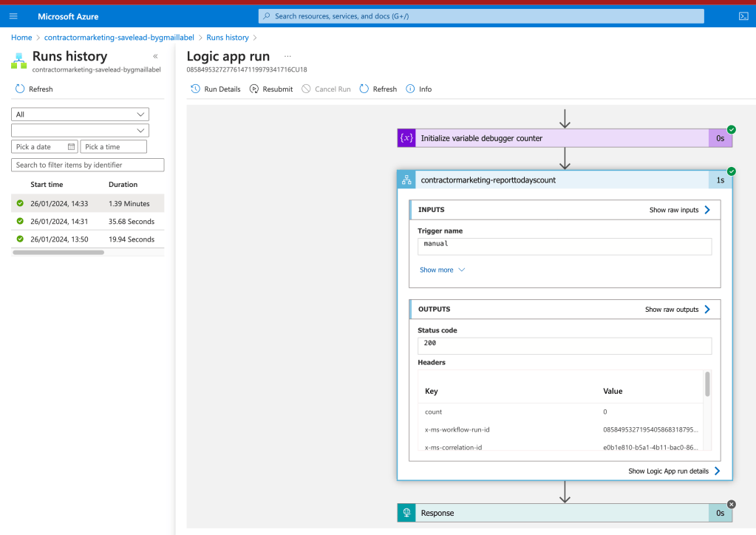
Task: Click the count header row
Action: pyautogui.click(x=561, y=412)
